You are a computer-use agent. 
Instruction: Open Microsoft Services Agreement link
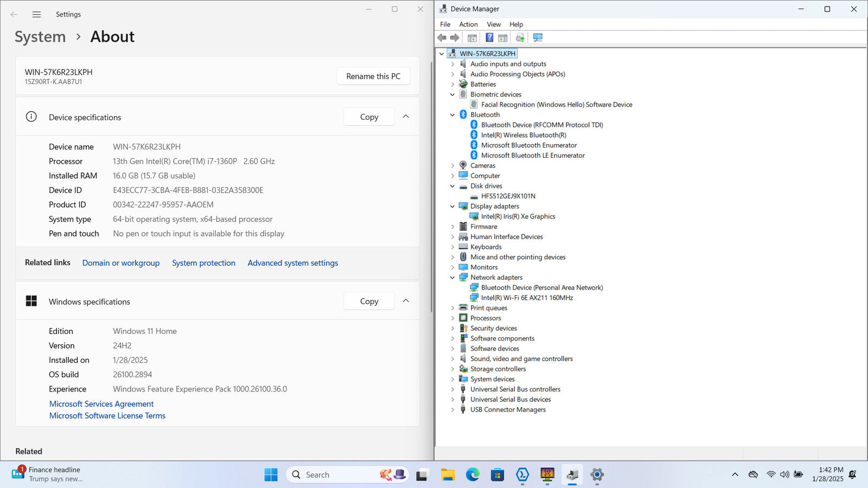pyautogui.click(x=101, y=404)
